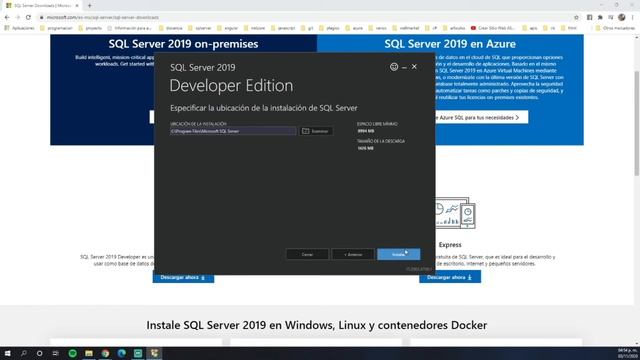Open the 'azure' bookmark folder
This screenshot has width=640, height=360.
click(354, 28)
